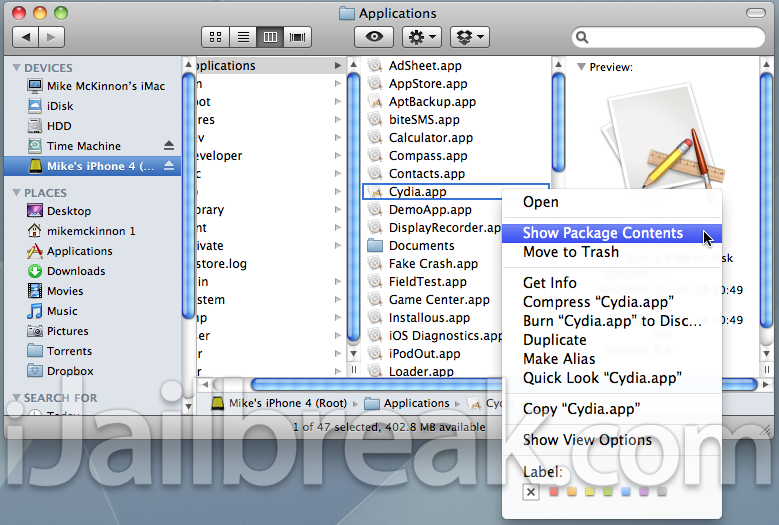The height and width of the screenshot is (525, 779).
Task: Remove label with the X swatch
Action: [531, 492]
